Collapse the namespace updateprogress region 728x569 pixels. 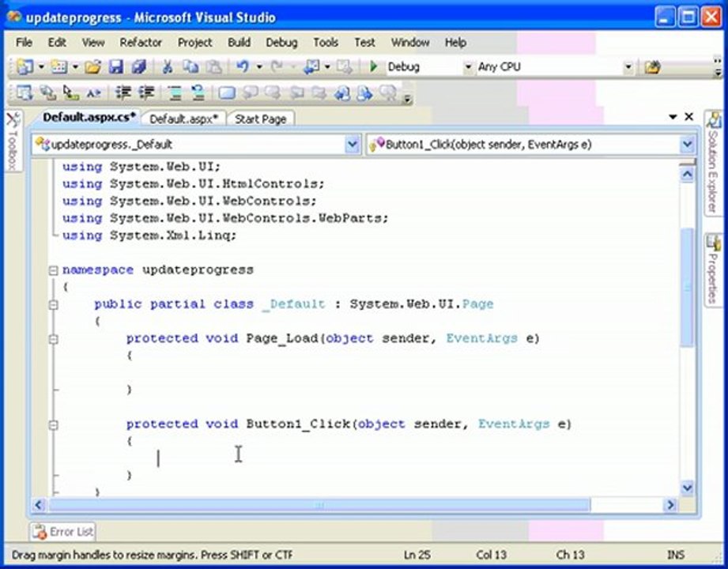click(54, 270)
